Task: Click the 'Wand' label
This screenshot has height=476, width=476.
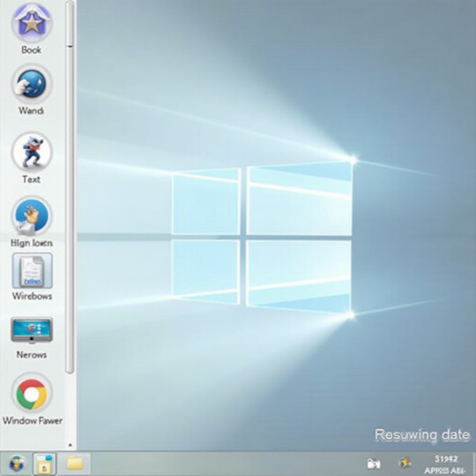Action: 31,111
